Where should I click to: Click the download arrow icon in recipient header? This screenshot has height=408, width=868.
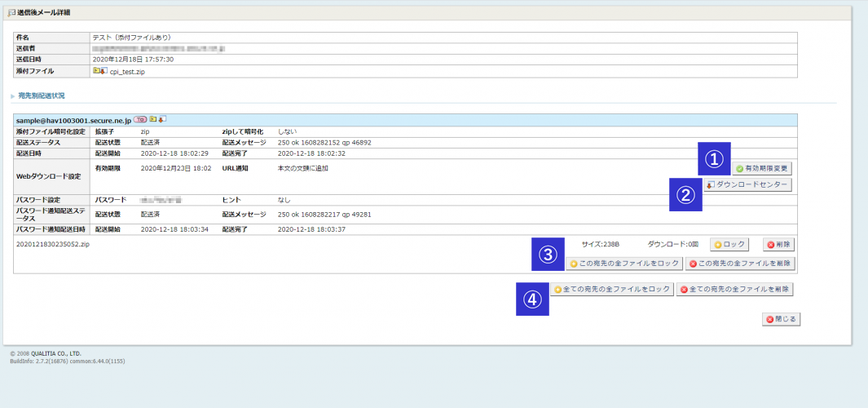162,119
